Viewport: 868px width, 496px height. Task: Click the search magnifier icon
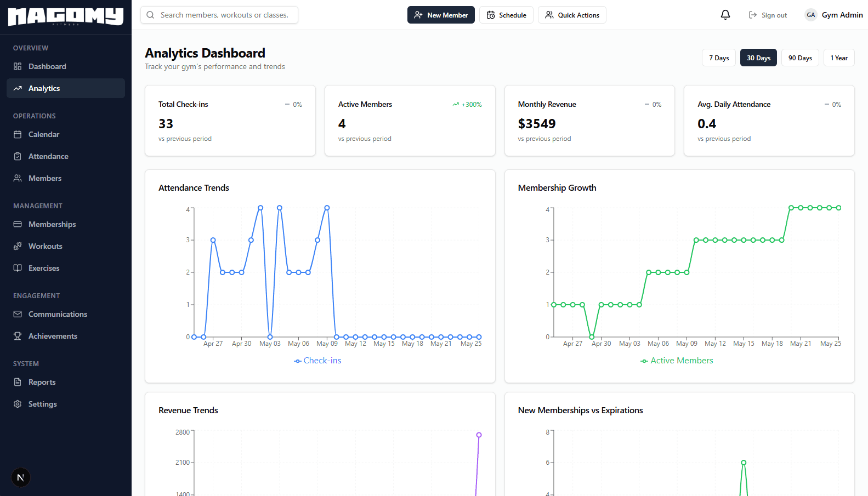click(x=150, y=15)
